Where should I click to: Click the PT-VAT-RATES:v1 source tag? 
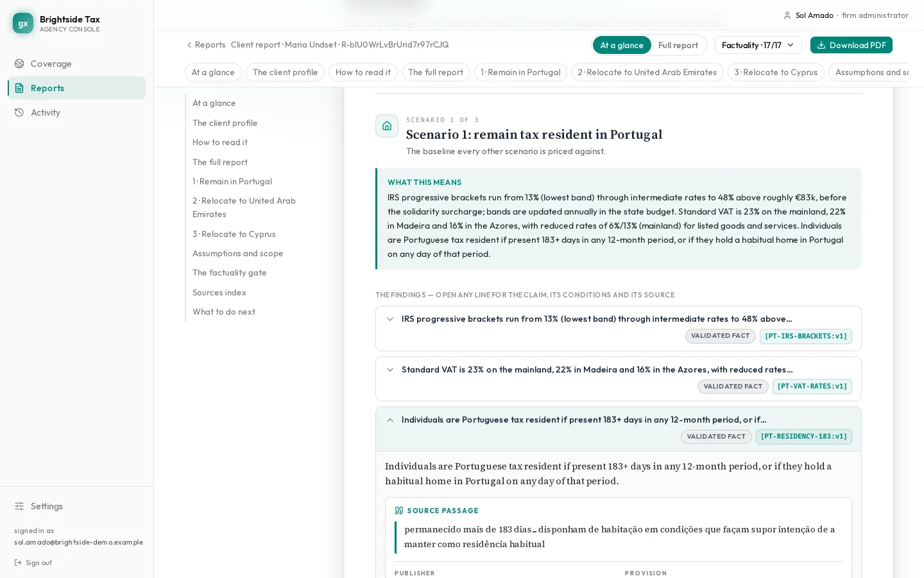coord(812,387)
